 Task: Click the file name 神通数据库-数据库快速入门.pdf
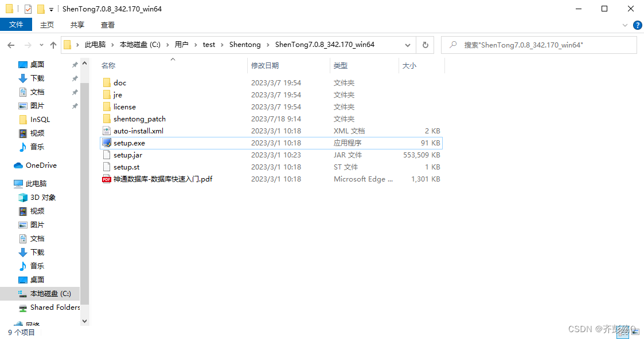(x=163, y=179)
